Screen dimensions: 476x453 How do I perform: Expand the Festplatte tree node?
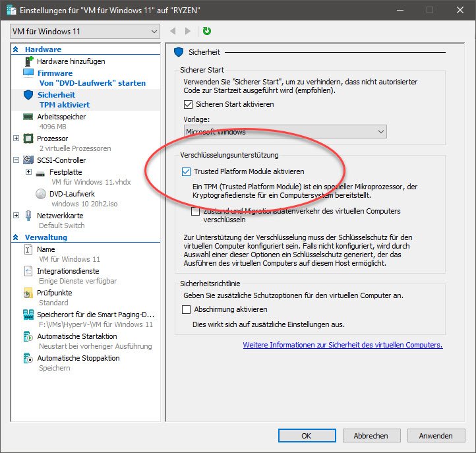pyautogui.click(x=28, y=172)
